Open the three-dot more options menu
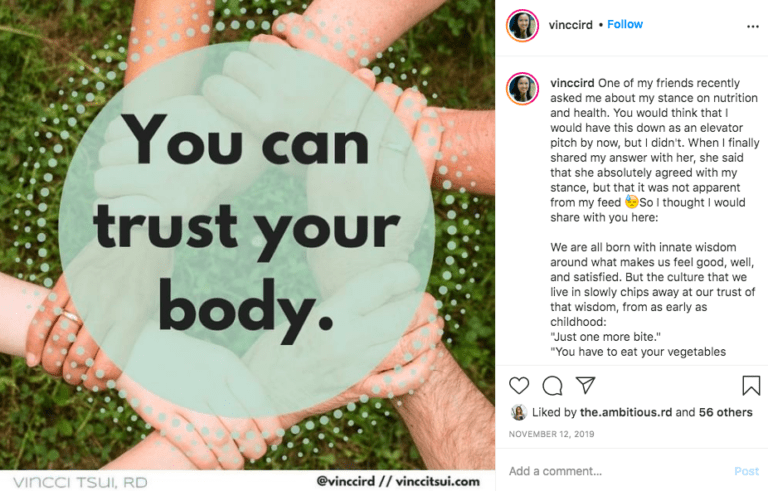This screenshot has height=491, width=768. click(753, 26)
